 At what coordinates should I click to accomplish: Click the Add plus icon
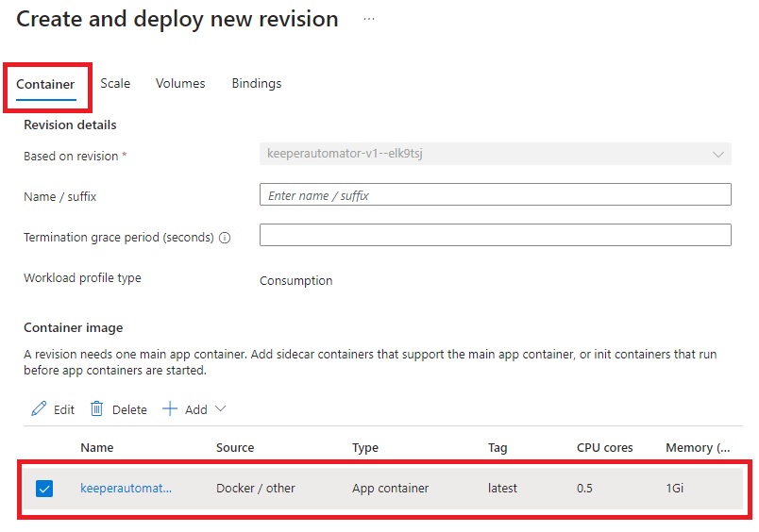(x=170, y=409)
